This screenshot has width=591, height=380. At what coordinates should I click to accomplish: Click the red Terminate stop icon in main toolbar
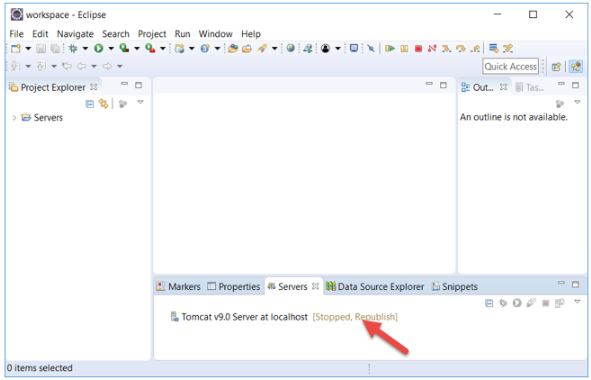[418, 48]
